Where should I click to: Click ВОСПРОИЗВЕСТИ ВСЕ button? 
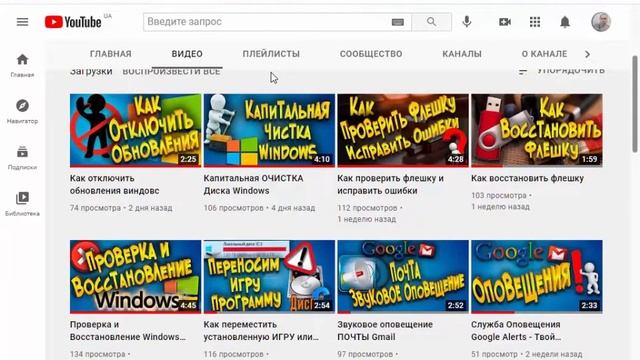[171, 71]
